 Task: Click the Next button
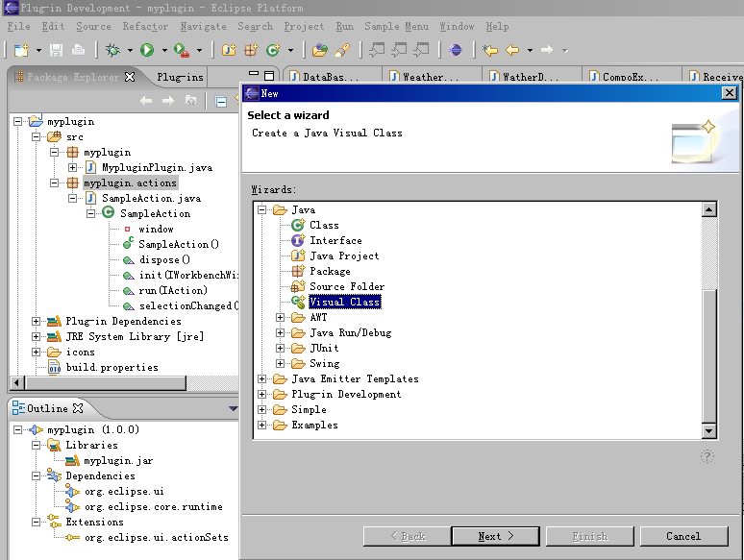496,536
